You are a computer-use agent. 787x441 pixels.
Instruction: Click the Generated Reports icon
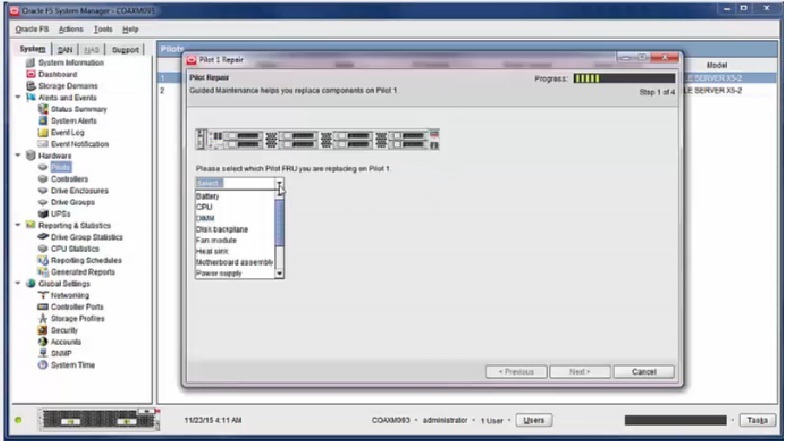click(43, 271)
